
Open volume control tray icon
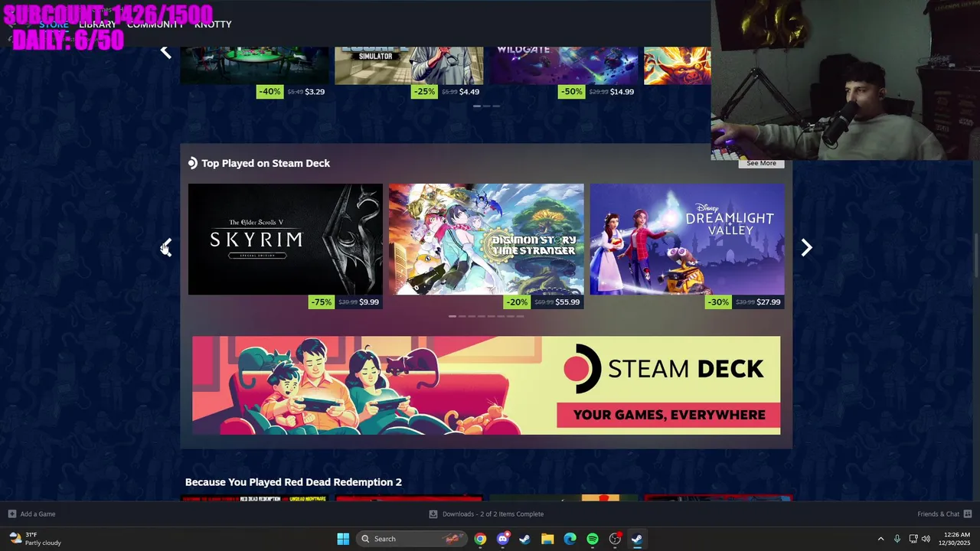pyautogui.click(x=926, y=539)
